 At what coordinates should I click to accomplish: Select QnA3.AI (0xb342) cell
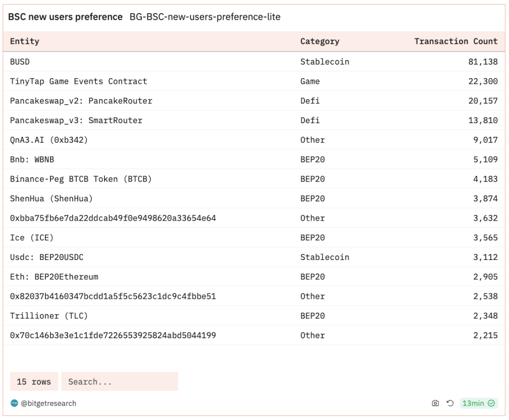click(49, 140)
